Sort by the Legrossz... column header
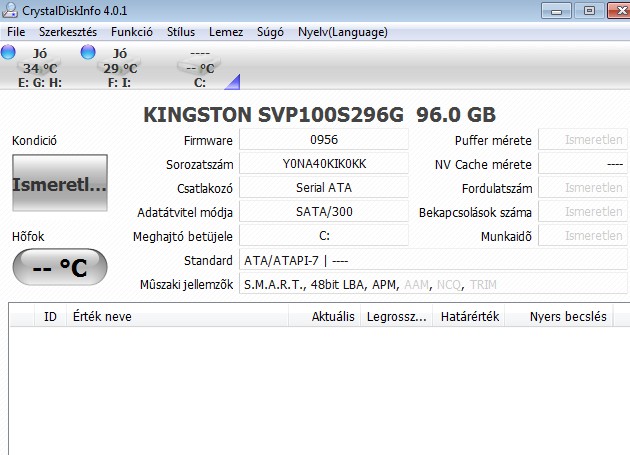This screenshot has width=630, height=455. (397, 316)
